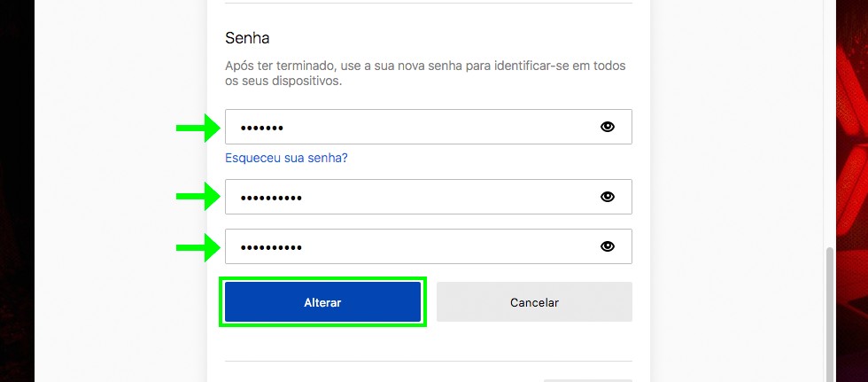
Task: Click the partially visible button below the divider
Action: pyautogui.click(x=587, y=379)
